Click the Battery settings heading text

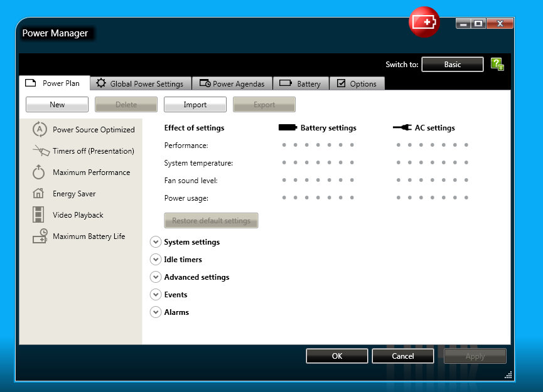point(328,128)
